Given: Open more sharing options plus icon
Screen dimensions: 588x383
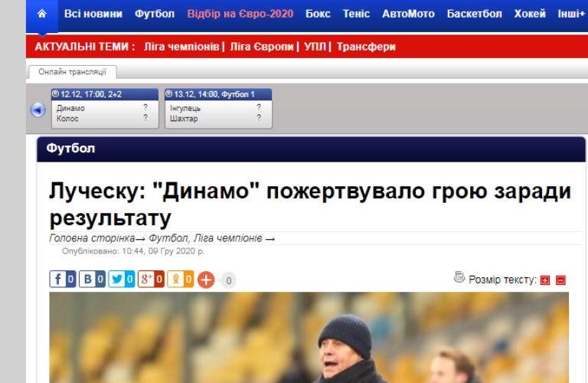Looking at the screenshot, I should click(206, 280).
